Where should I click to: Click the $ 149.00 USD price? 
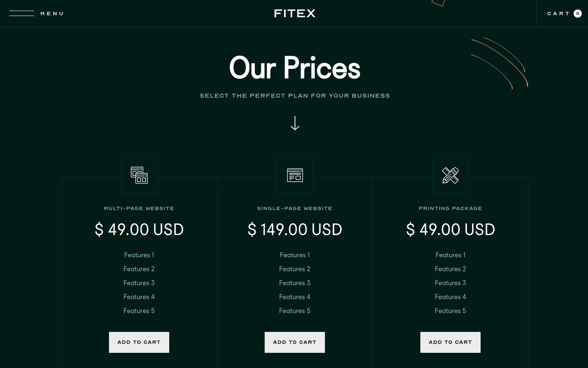(x=294, y=229)
